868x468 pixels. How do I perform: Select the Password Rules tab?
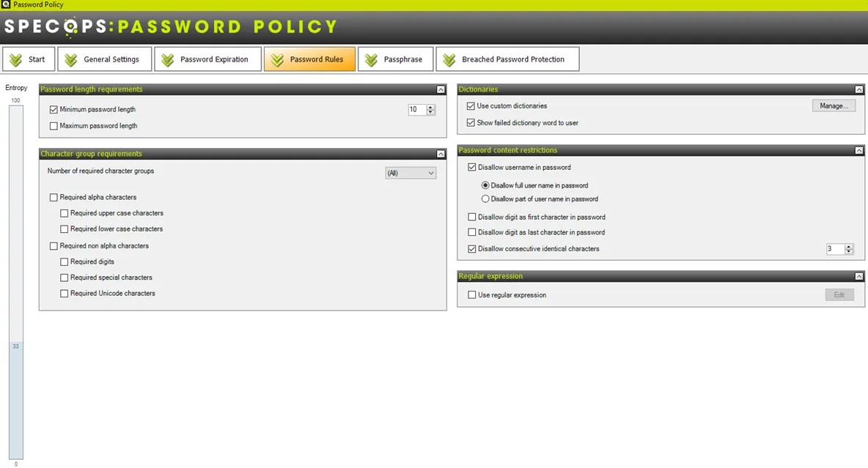click(x=309, y=59)
